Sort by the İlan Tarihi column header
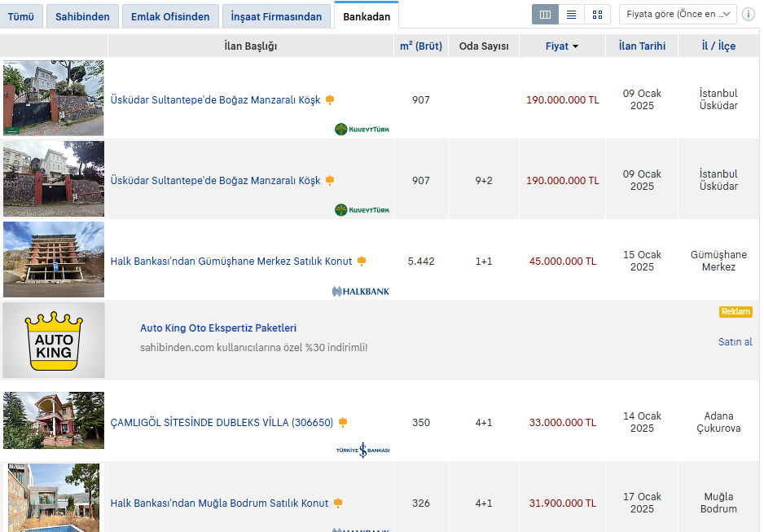This screenshot has width=764, height=532. (x=642, y=46)
